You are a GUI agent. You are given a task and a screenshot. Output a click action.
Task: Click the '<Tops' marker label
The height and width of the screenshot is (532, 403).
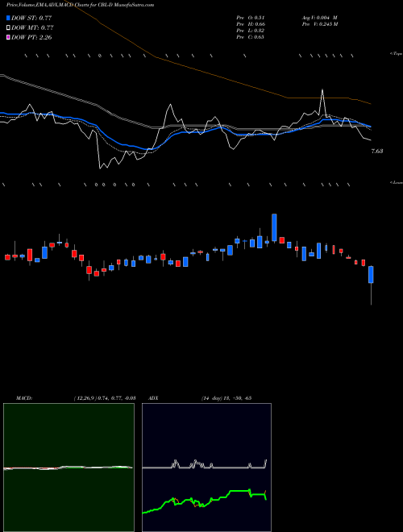[x=397, y=54]
